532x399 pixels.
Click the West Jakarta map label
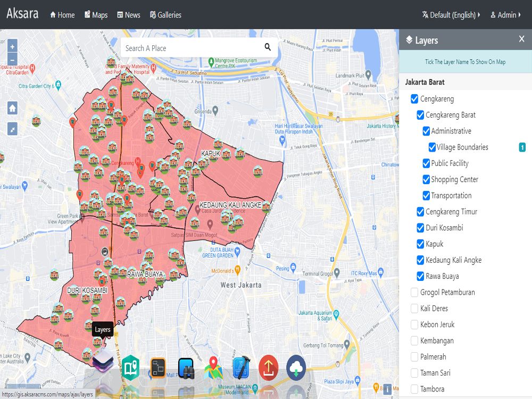tap(241, 285)
